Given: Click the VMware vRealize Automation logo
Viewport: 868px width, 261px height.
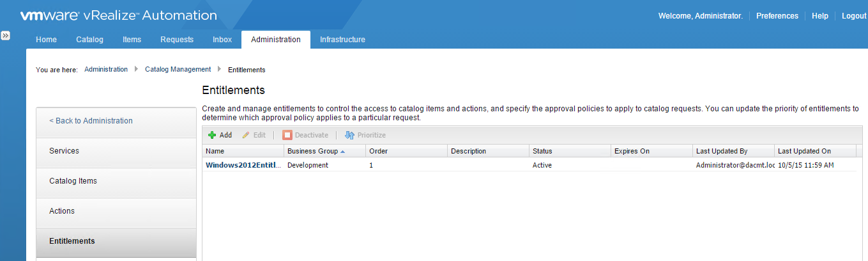Looking at the screenshot, I should (x=118, y=15).
